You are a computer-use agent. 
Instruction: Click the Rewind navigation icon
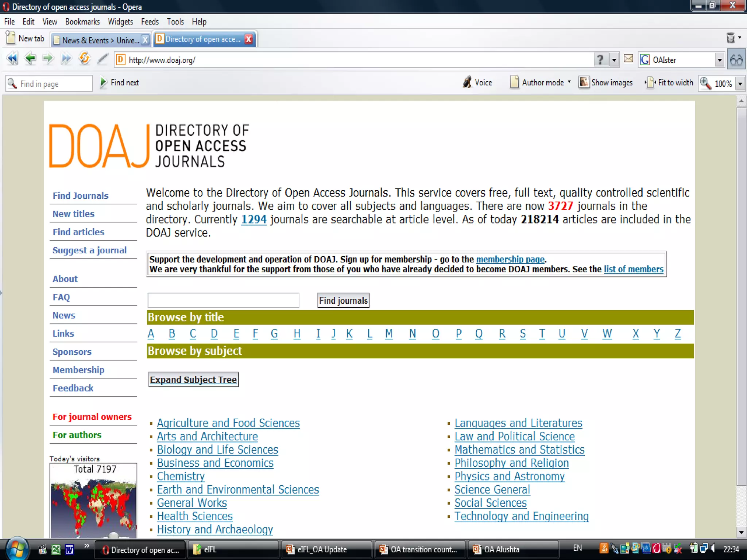12,58
